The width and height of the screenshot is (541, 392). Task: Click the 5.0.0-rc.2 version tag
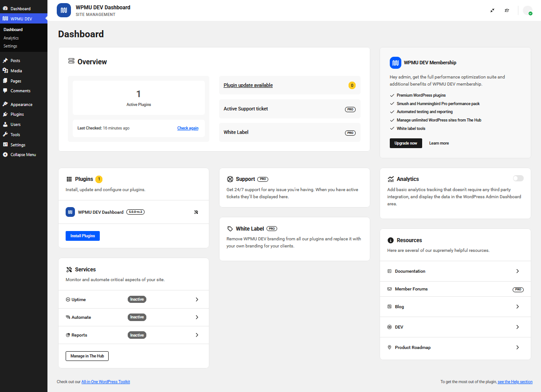tap(136, 212)
